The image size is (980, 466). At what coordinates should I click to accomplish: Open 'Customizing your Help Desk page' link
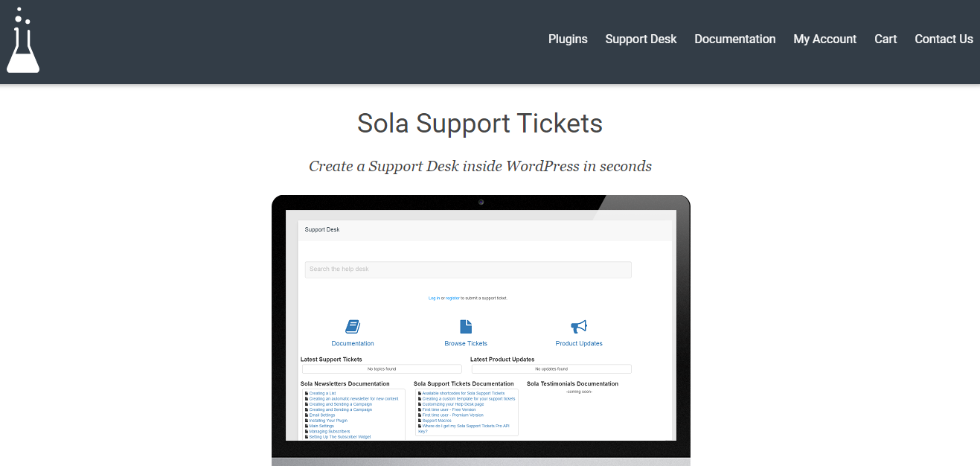pyautogui.click(x=453, y=404)
